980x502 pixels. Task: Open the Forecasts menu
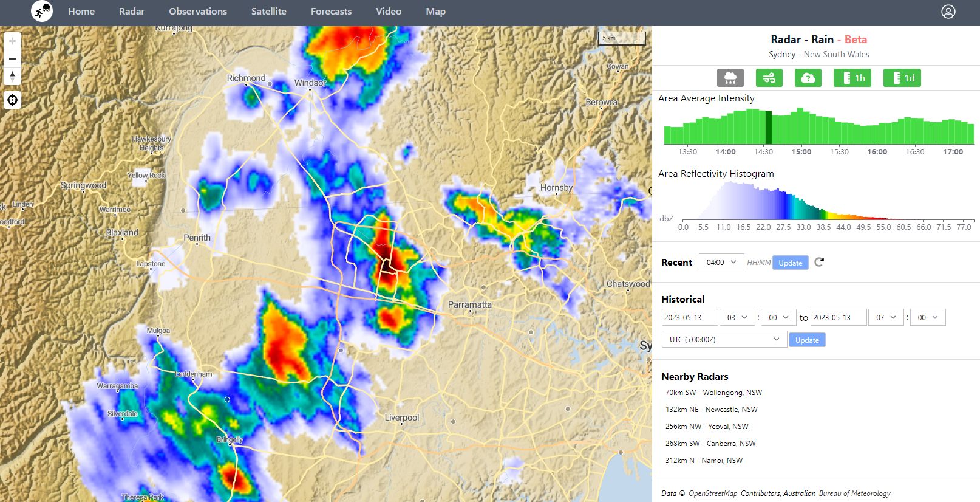[331, 12]
